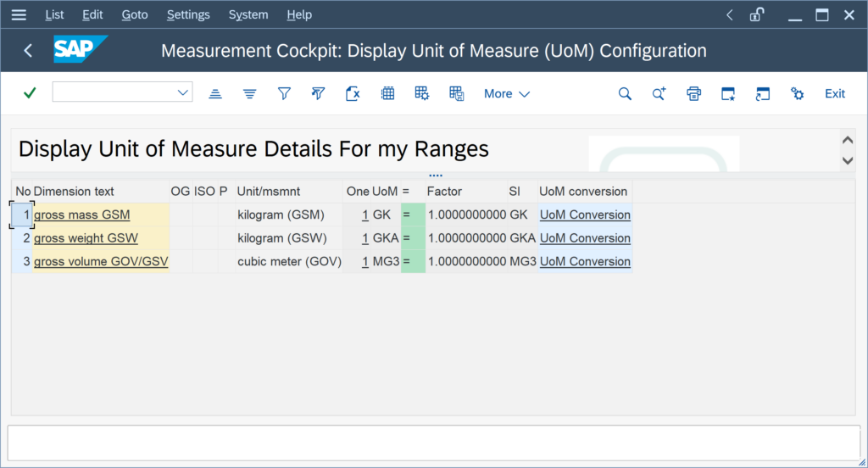Select the MG3 UoM cell

386,261
